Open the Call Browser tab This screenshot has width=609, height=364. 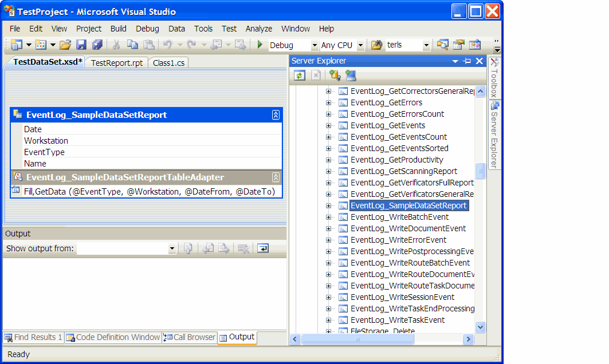190,338
